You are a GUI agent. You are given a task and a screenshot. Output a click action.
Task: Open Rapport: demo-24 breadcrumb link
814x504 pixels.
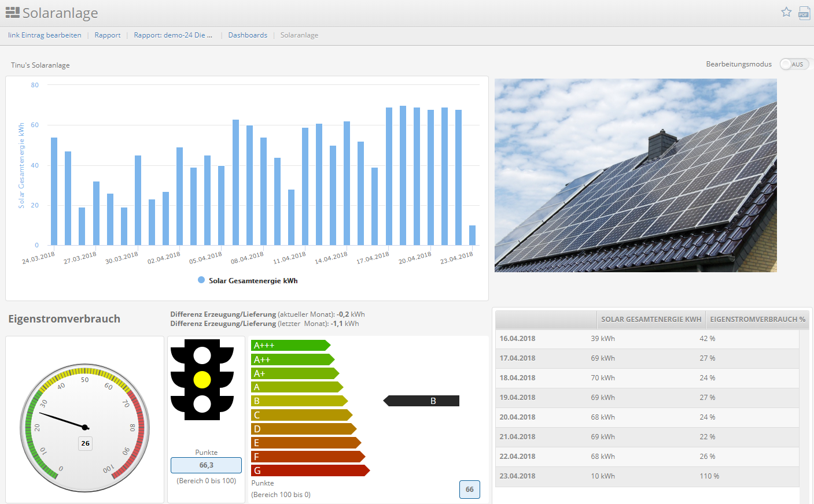click(x=173, y=35)
